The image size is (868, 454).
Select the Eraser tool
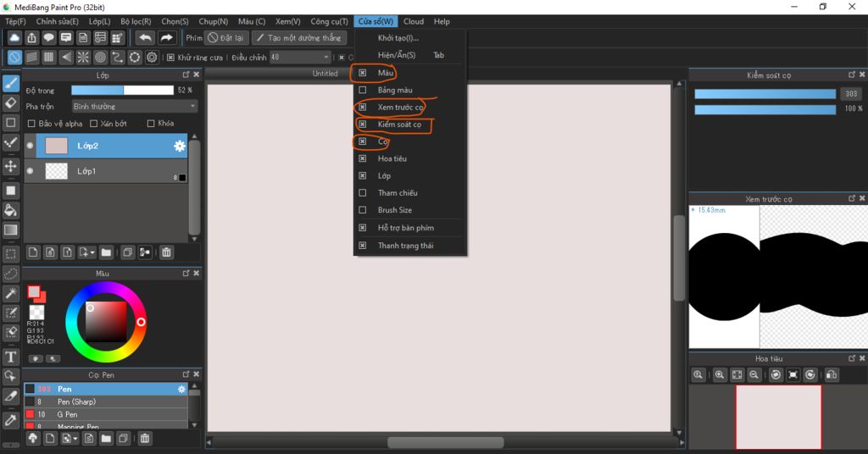[11, 102]
